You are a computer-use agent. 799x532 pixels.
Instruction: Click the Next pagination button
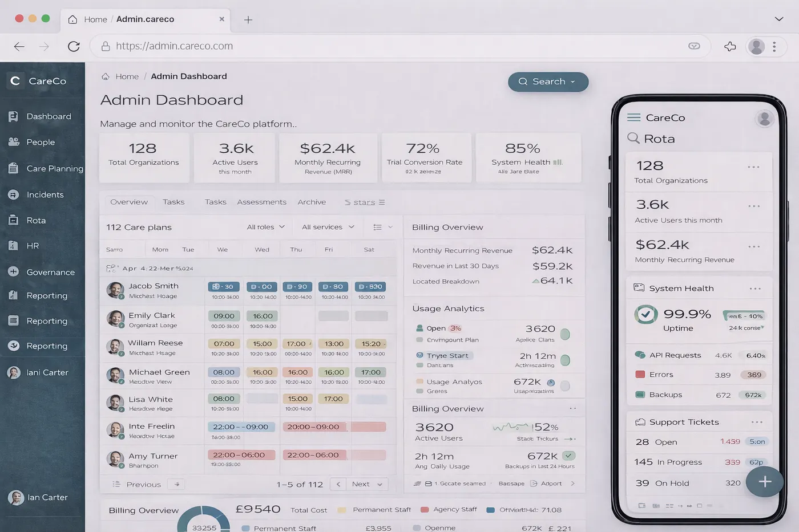coord(362,484)
